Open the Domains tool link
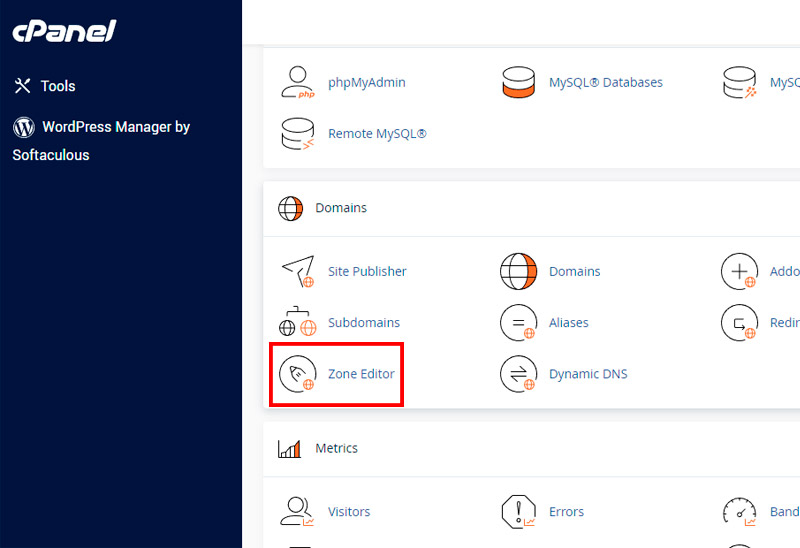The height and width of the screenshot is (548, 800). click(x=574, y=271)
